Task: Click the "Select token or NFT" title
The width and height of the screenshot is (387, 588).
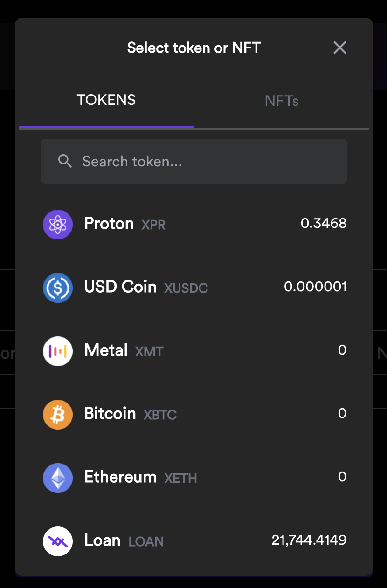Action: (193, 48)
